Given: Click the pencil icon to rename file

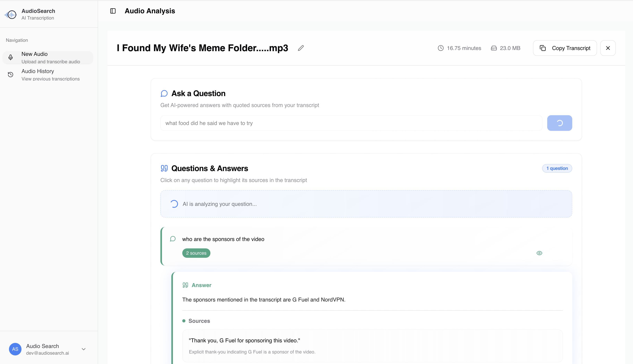Looking at the screenshot, I should point(301,48).
